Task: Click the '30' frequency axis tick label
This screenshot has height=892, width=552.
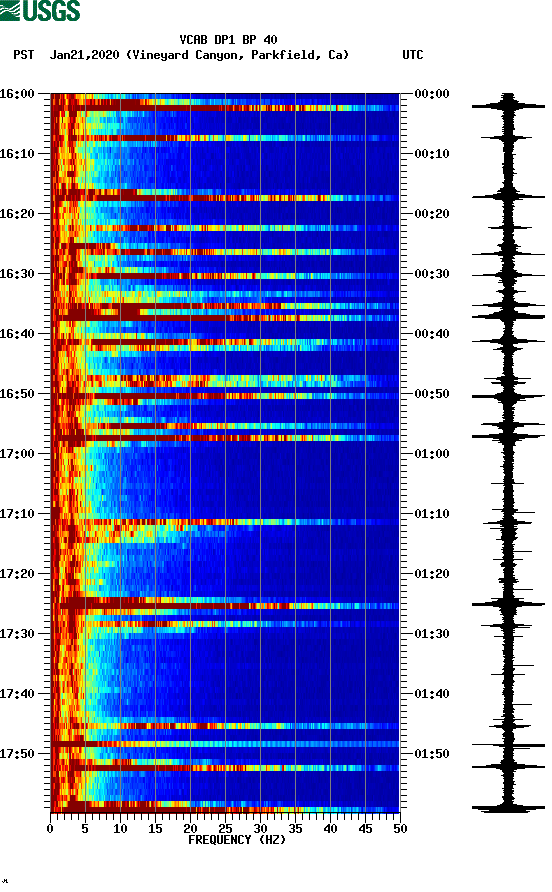Action: pyautogui.click(x=260, y=829)
